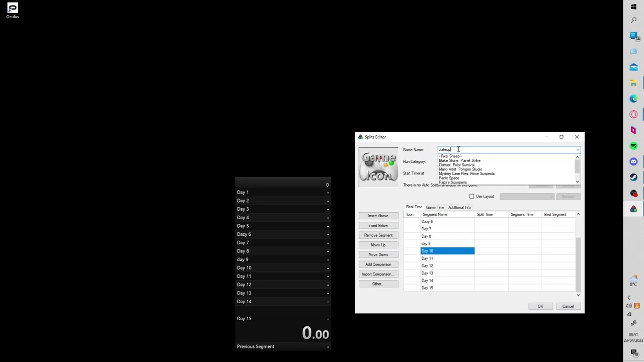Click 'Day 1' split in LiveSplit timer
Image resolution: width=644 pixels, height=362 pixels.
(x=283, y=192)
